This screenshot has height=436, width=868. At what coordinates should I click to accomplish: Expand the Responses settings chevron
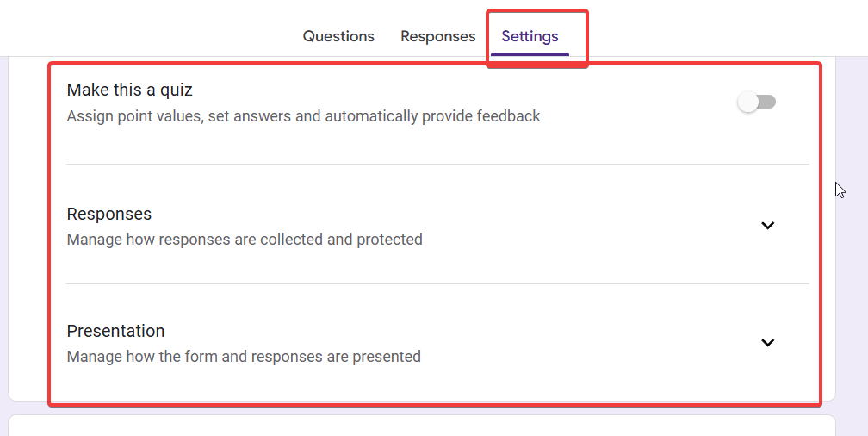(x=768, y=226)
